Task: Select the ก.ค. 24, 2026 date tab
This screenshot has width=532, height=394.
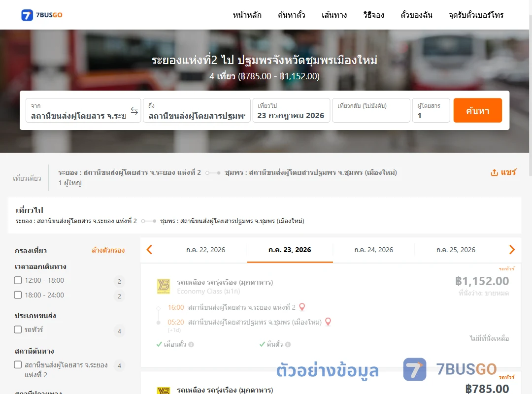Action: [373, 250]
